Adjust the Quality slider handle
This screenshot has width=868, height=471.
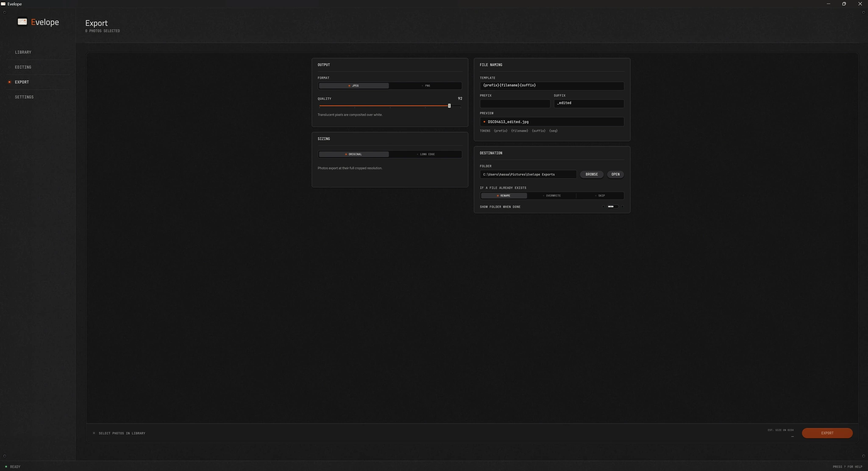(x=449, y=106)
